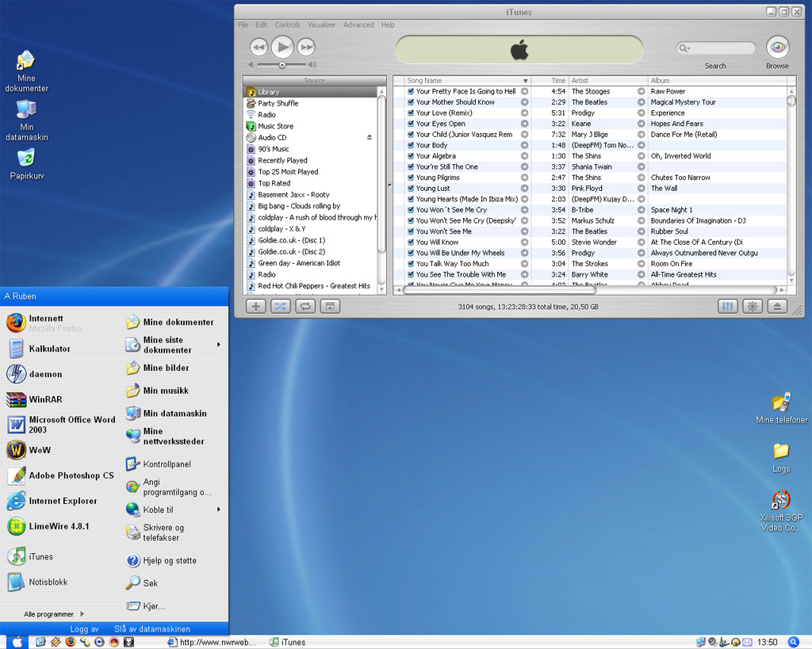Click the Next track fast-forward button

306,47
